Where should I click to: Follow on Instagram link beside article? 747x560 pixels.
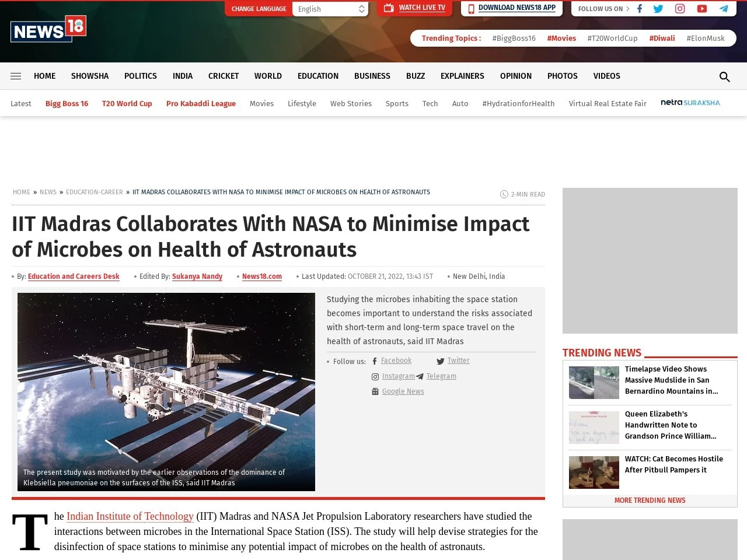click(x=399, y=376)
